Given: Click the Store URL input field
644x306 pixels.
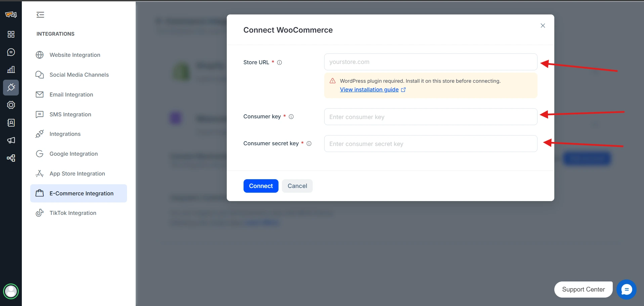Looking at the screenshot, I should (430, 62).
